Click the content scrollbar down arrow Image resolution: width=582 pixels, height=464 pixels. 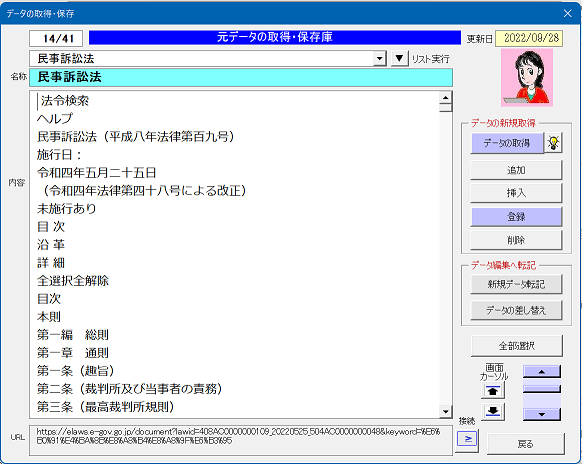[445, 411]
